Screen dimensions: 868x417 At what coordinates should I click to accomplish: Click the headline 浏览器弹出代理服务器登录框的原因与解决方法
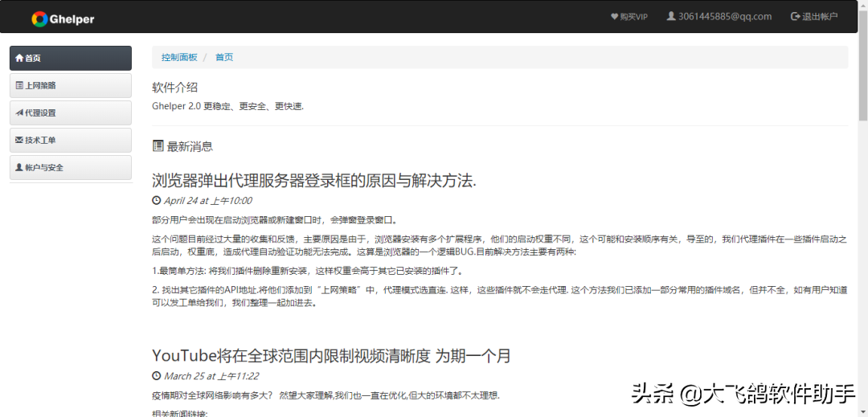coord(314,180)
